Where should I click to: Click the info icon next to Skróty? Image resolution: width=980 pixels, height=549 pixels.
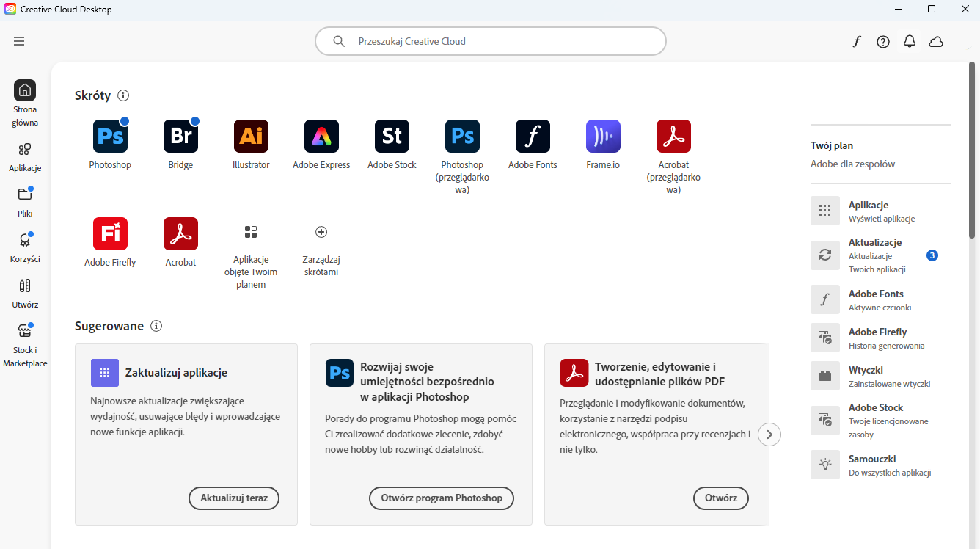pyautogui.click(x=123, y=95)
